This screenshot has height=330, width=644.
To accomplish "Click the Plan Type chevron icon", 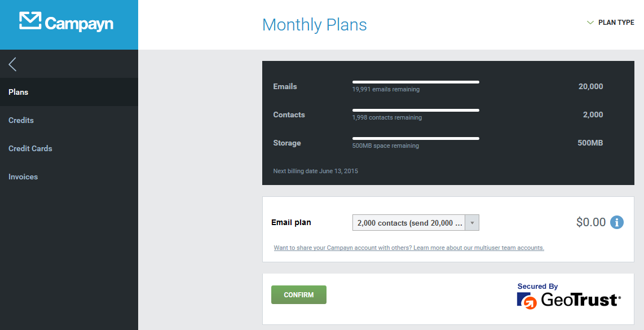I will point(590,23).
